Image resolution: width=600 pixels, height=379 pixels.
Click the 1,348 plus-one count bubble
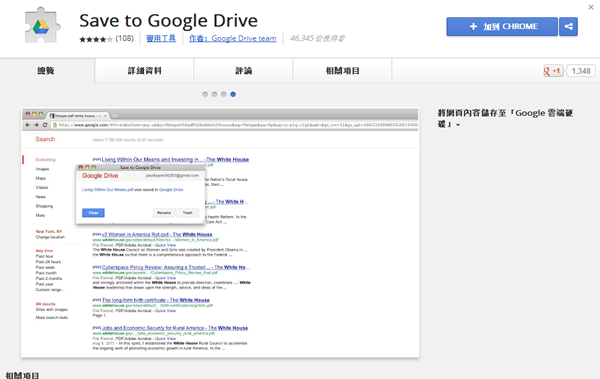(x=581, y=71)
